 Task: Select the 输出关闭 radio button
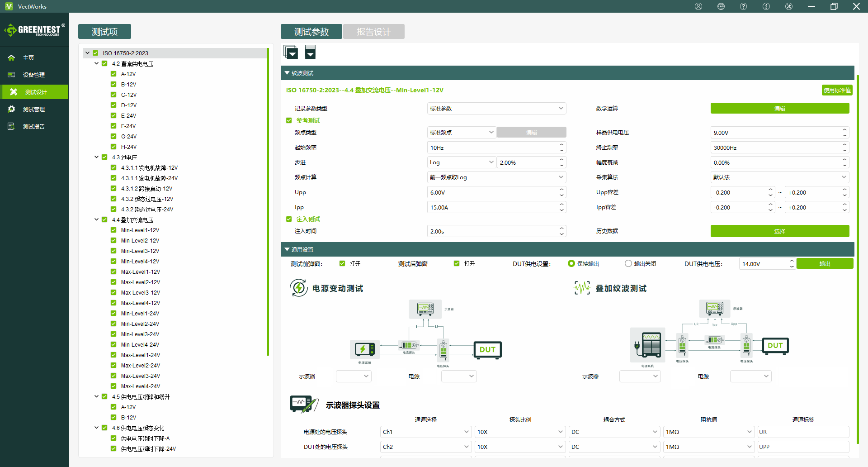click(628, 263)
